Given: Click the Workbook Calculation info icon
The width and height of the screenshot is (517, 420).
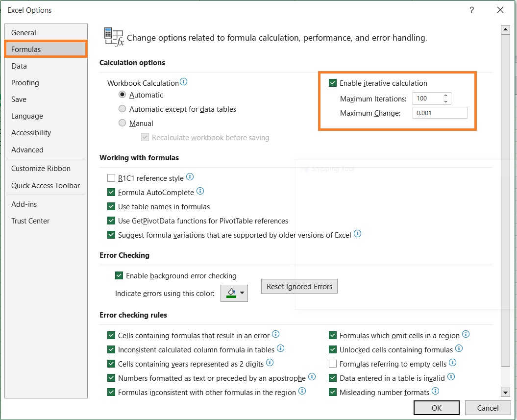Looking at the screenshot, I should (183, 82).
